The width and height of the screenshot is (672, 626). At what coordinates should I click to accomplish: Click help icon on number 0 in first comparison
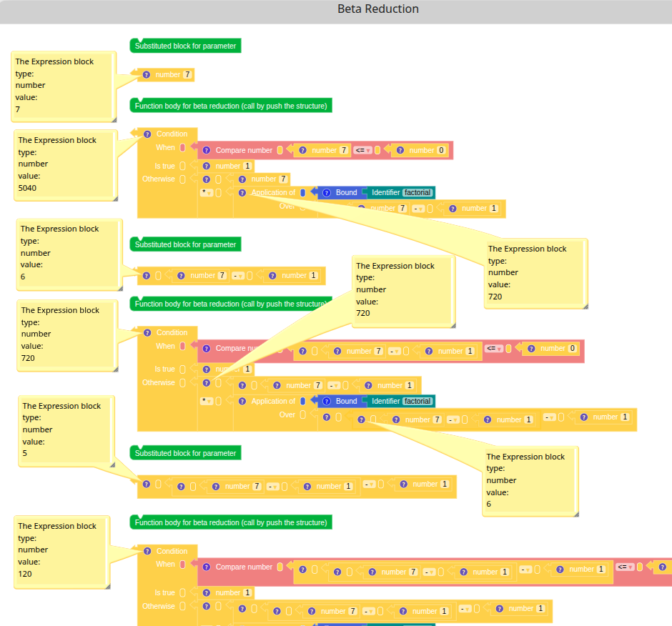click(400, 150)
